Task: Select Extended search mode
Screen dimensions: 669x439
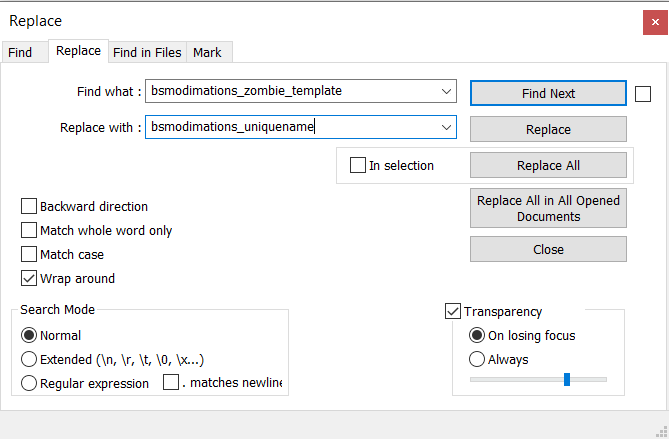Action: [x=29, y=359]
